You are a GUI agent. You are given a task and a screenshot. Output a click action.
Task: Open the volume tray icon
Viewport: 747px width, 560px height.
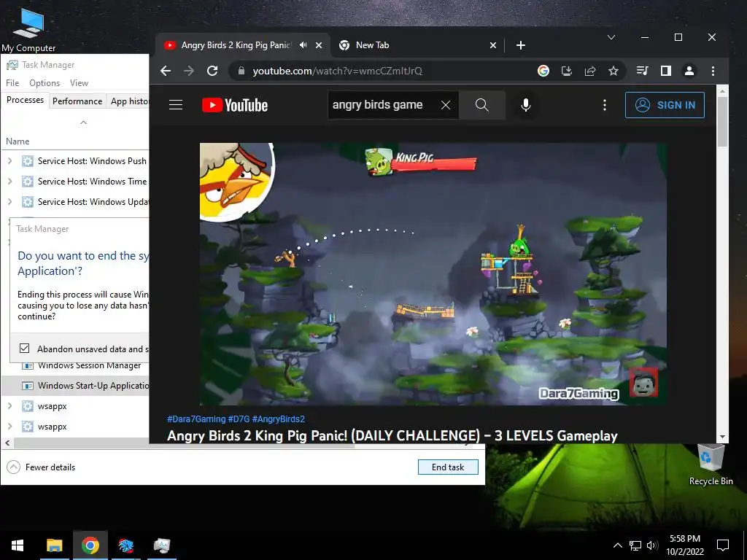[x=652, y=545]
